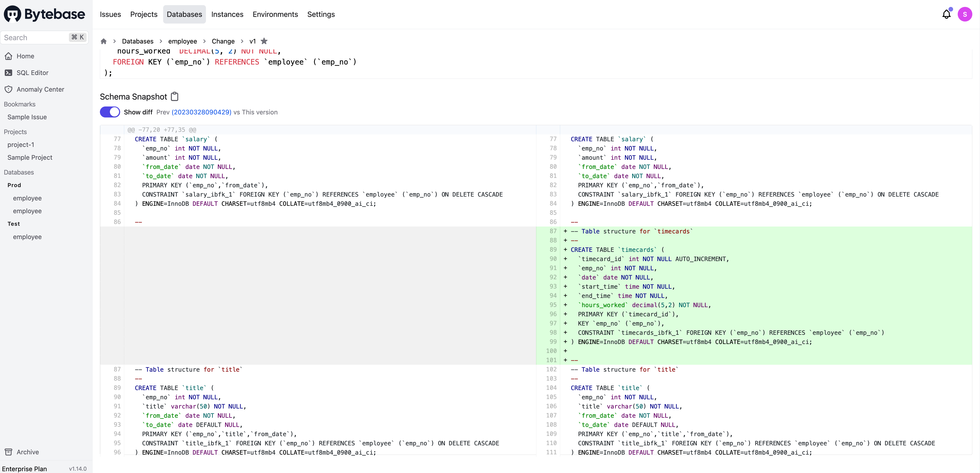Image resolution: width=980 pixels, height=473 pixels.
Task: Copy Schema Snapshot with clipboard icon
Action: pos(175,96)
